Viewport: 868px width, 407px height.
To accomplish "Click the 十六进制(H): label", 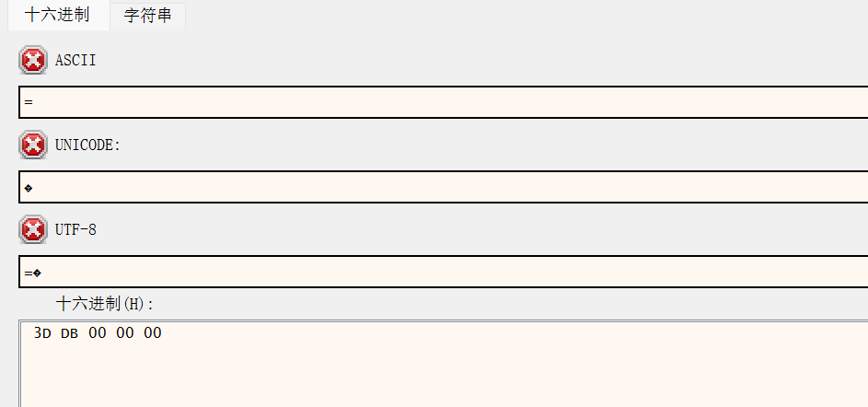I will 106,303.
